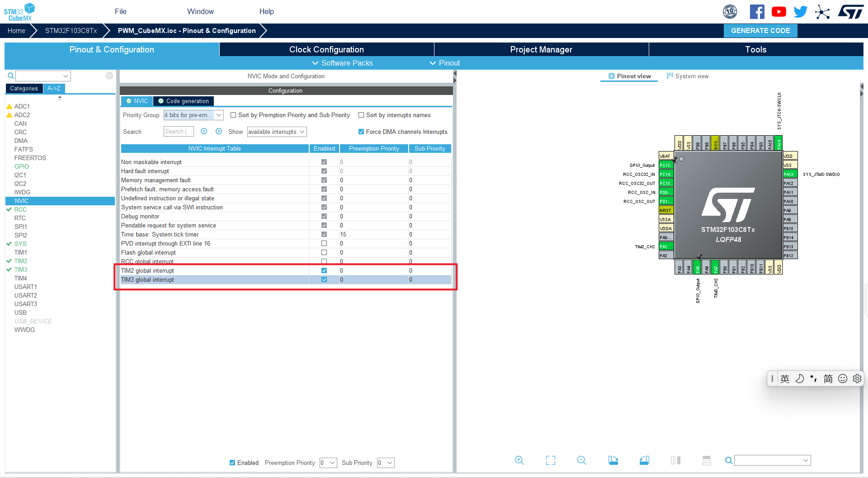Open the categories settings gear icon
This screenshot has width=868, height=478.
109,76
